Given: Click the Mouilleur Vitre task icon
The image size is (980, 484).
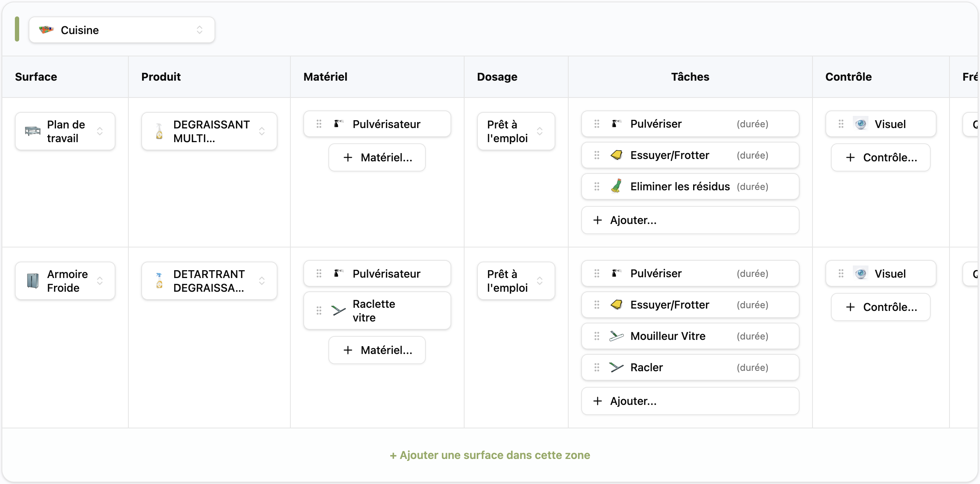Looking at the screenshot, I should [616, 336].
